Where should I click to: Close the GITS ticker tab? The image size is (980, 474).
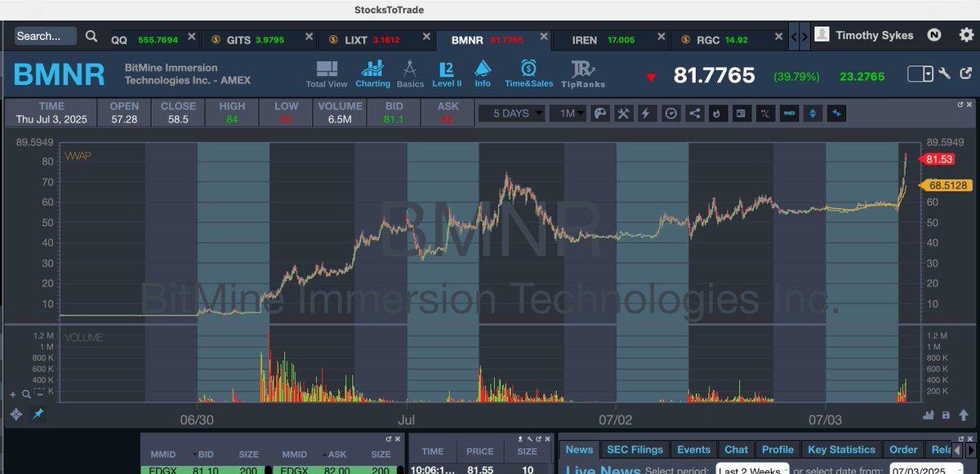pos(309,38)
